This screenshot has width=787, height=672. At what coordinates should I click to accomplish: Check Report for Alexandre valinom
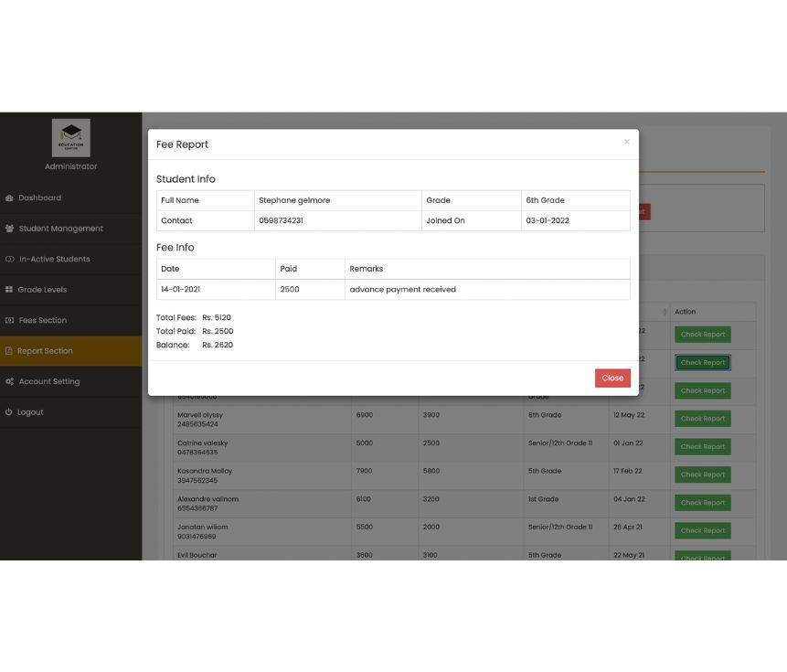click(x=702, y=503)
